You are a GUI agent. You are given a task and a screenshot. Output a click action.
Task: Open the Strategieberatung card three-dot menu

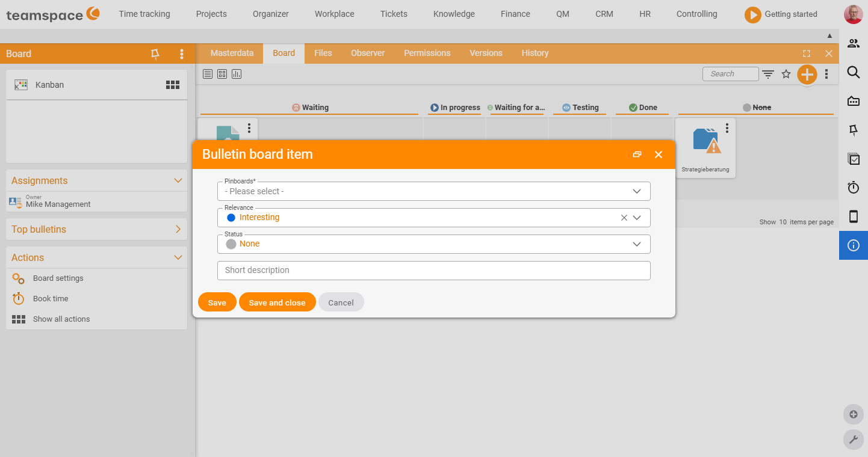(727, 128)
